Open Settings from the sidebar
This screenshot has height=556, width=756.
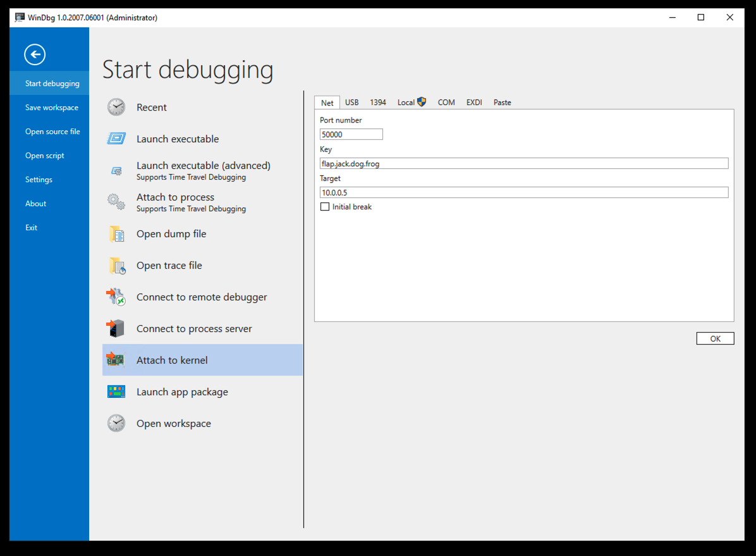click(x=49, y=180)
